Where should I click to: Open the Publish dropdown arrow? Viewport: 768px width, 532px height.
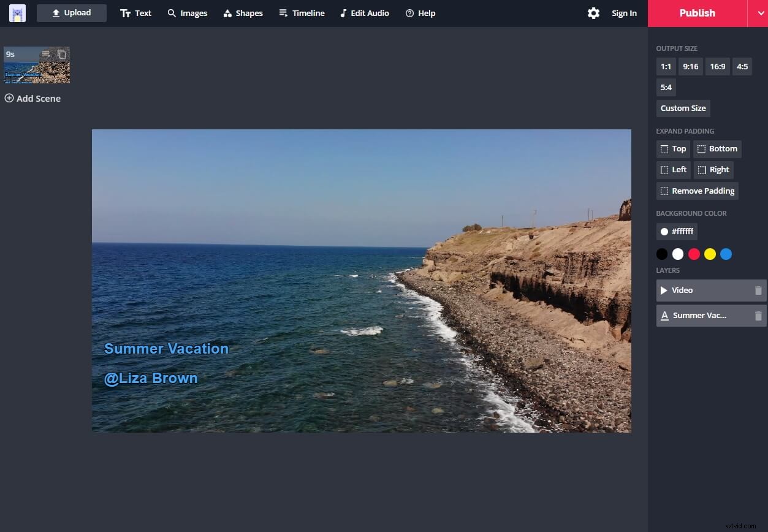(x=759, y=13)
